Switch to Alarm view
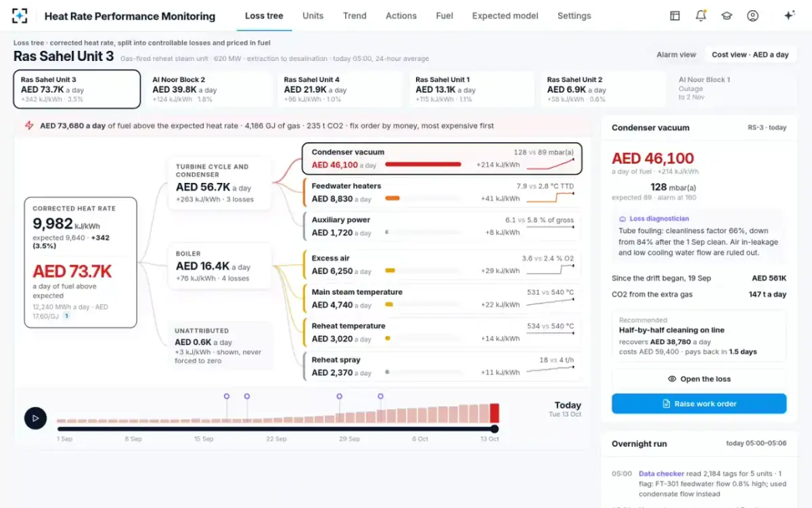 pyautogui.click(x=676, y=54)
